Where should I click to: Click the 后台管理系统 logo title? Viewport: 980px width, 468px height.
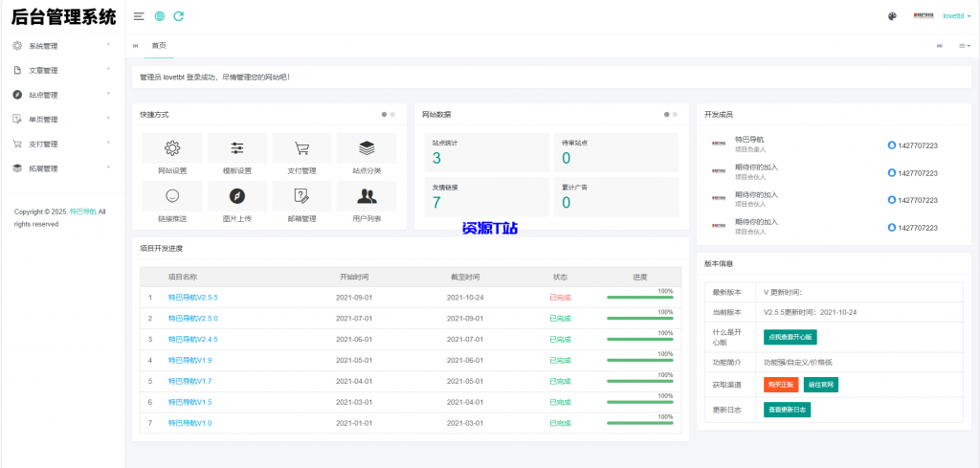pyautogui.click(x=63, y=17)
